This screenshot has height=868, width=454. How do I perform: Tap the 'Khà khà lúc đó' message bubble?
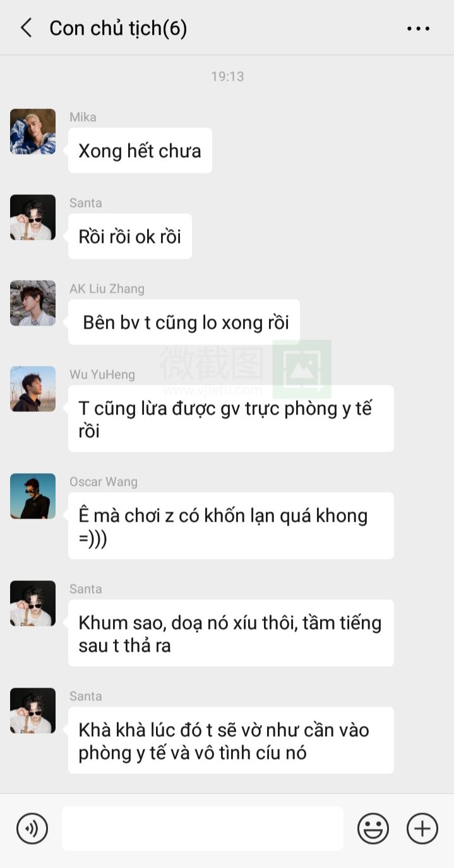[x=231, y=741]
